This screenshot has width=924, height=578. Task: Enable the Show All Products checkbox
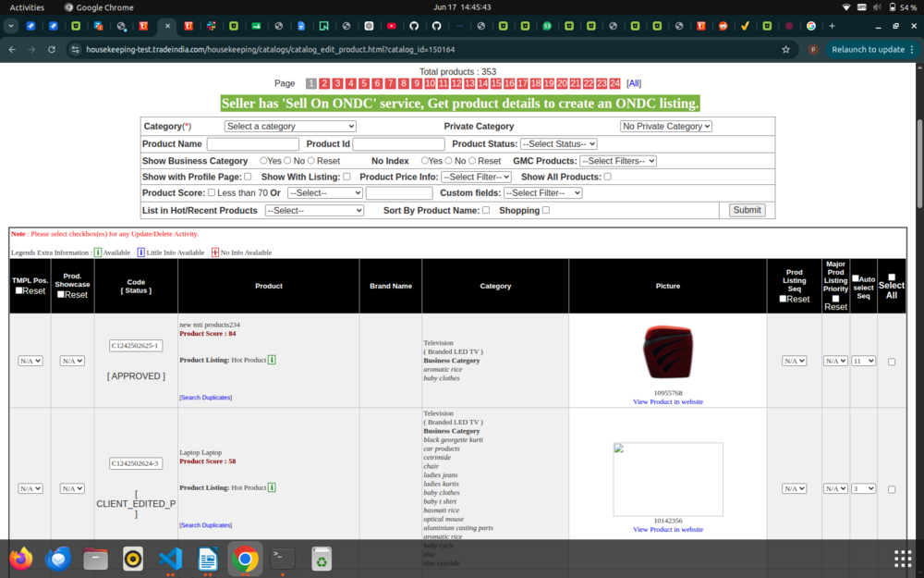[608, 177]
